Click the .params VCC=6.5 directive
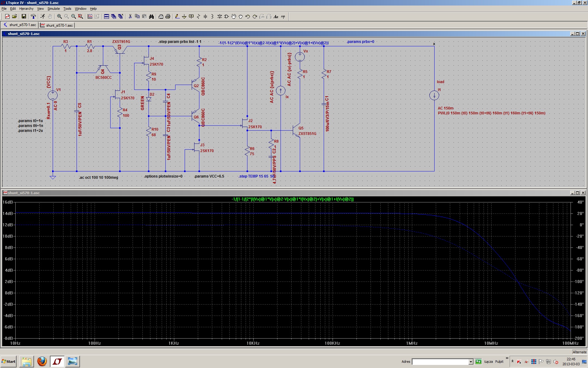Image resolution: width=588 pixels, height=368 pixels. (209, 176)
